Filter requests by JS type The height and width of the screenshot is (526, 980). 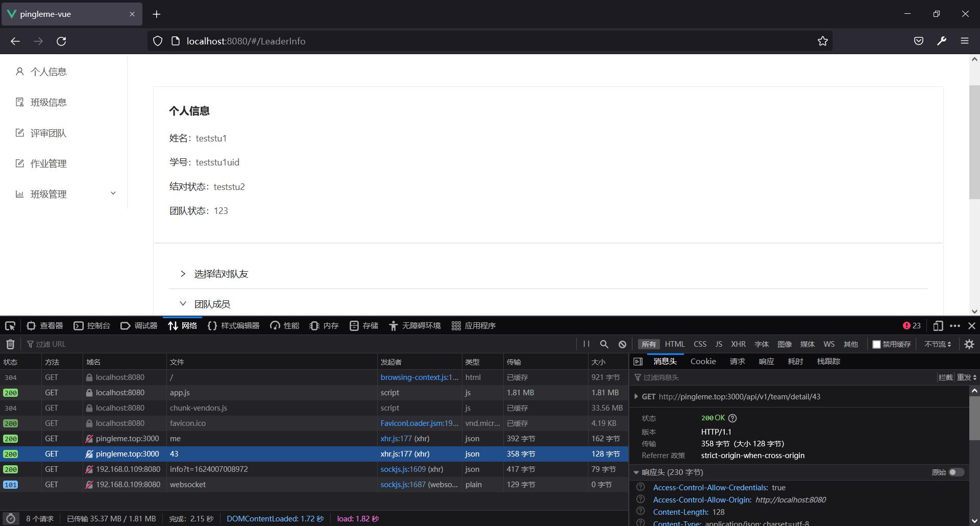tap(719, 344)
